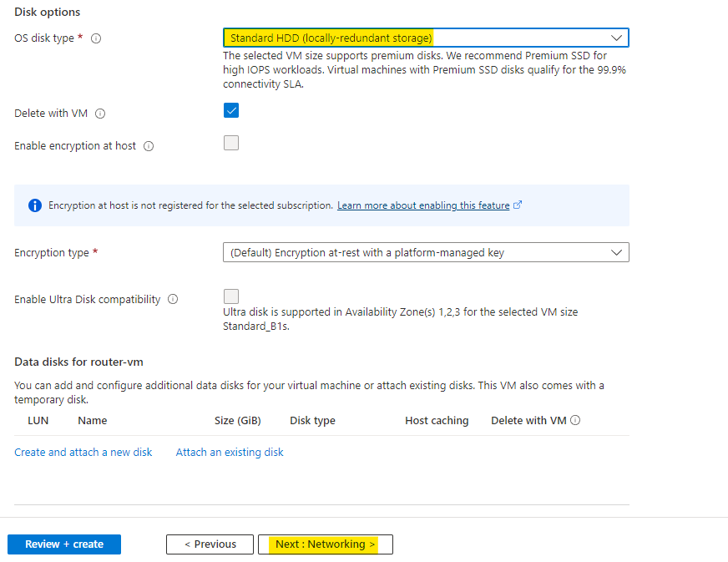Image resolution: width=728 pixels, height=562 pixels.
Task: Open the OS disk type dropdown
Action: (426, 38)
